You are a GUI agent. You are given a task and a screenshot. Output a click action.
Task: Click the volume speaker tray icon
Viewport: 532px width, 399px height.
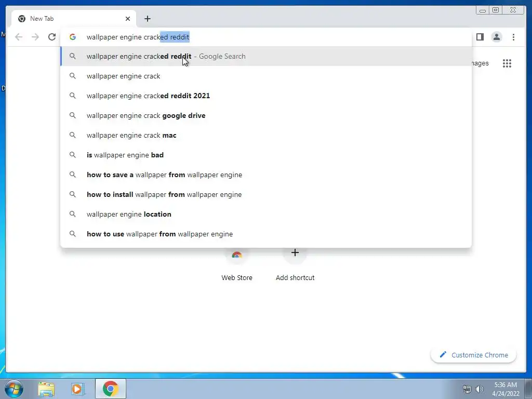click(x=480, y=389)
